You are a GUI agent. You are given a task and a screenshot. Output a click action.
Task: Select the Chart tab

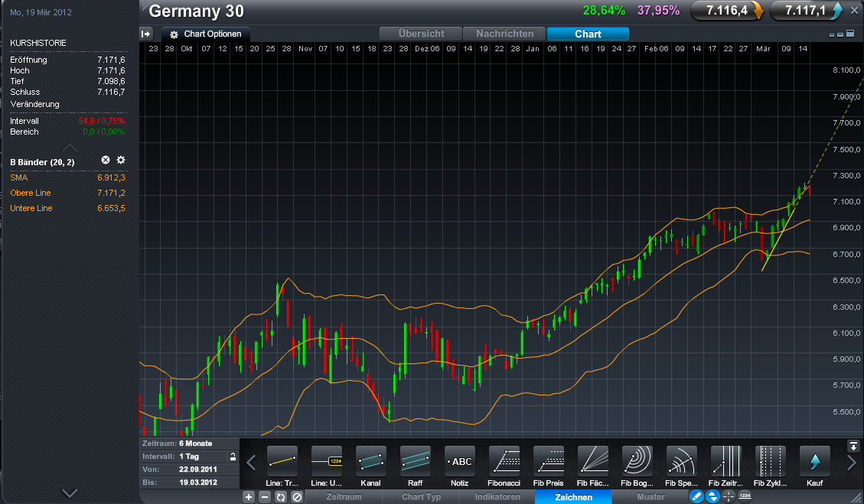588,34
